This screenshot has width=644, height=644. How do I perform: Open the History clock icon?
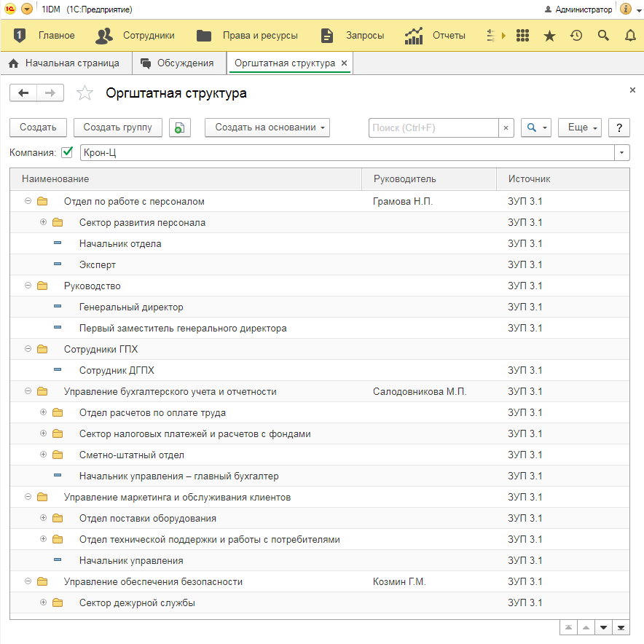tap(576, 36)
